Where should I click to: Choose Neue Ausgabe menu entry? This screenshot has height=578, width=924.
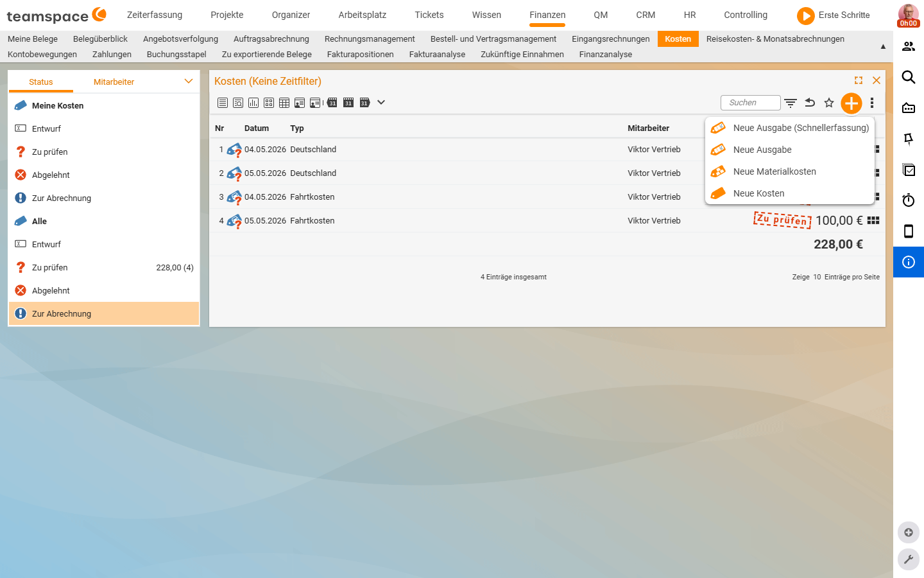(x=790, y=150)
